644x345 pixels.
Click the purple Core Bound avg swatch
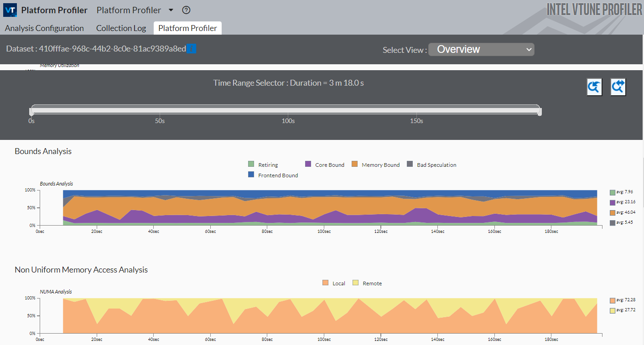click(612, 202)
